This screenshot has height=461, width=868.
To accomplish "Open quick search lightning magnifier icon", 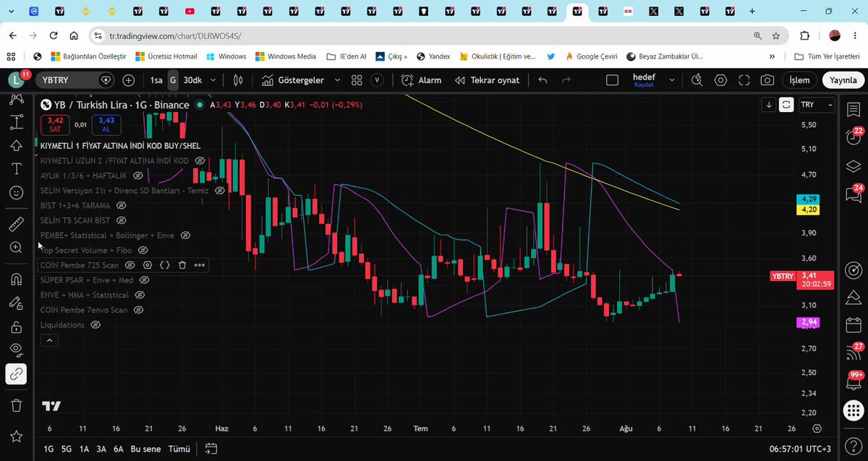I will (697, 80).
